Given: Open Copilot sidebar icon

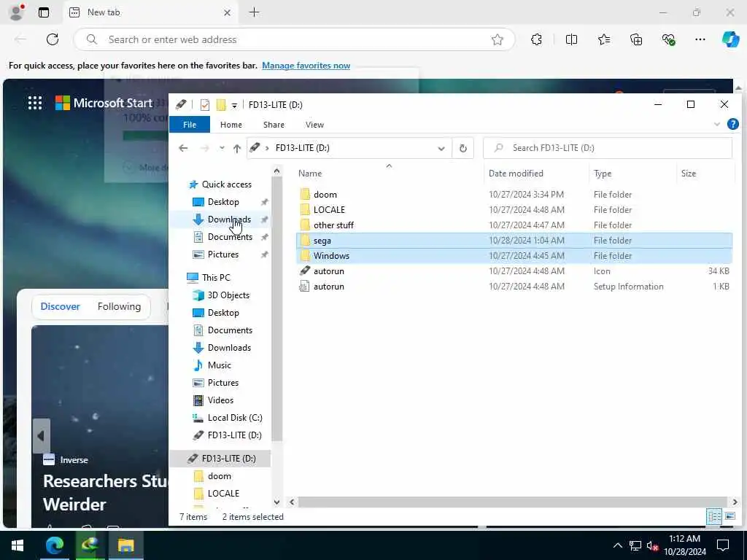Looking at the screenshot, I should click(730, 39).
